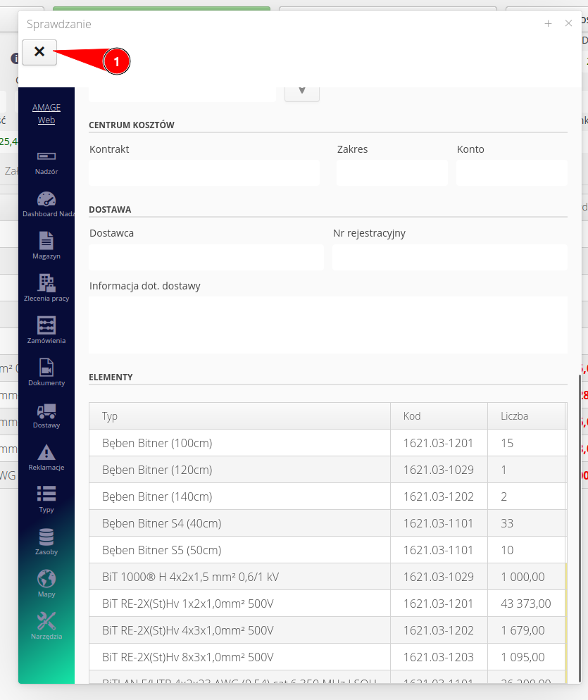Viewport: 588px width, 700px height.
Task: Open Zamówienia abacus icon
Action: pos(46,325)
